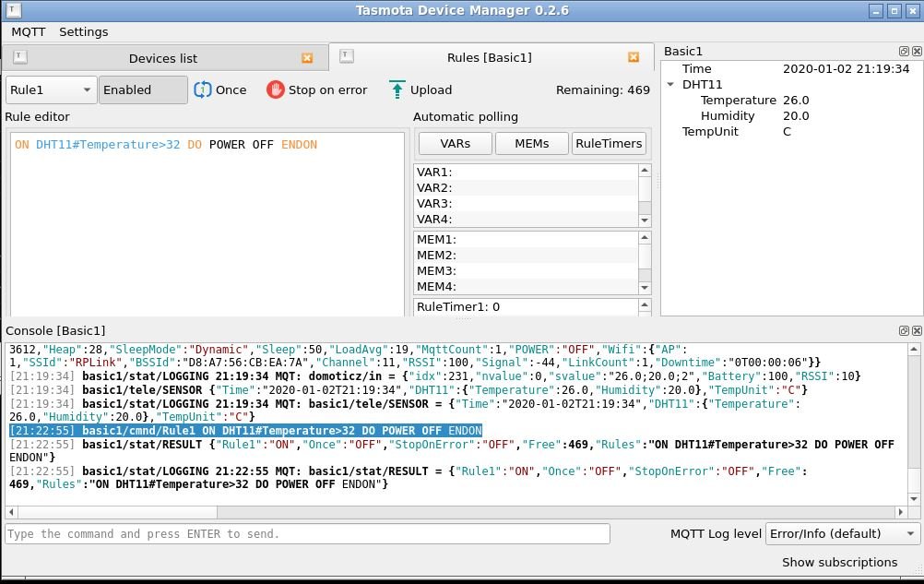Viewport: 924px width, 584px height.
Task: Close the Rules [Basic1] tab
Action: (634, 57)
